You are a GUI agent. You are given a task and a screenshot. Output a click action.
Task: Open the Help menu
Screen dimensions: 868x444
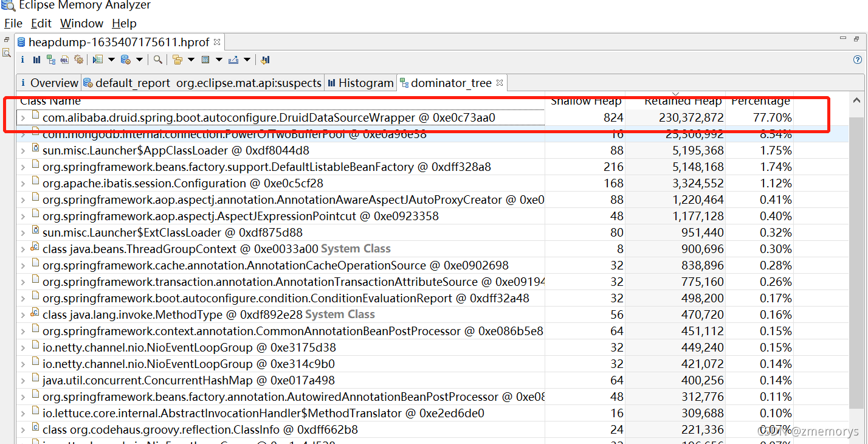click(x=124, y=23)
